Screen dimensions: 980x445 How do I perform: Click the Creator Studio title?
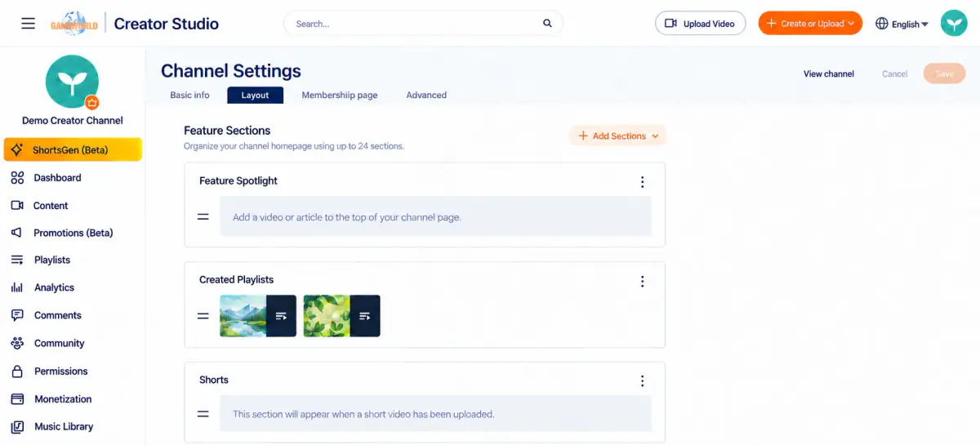[x=166, y=24]
